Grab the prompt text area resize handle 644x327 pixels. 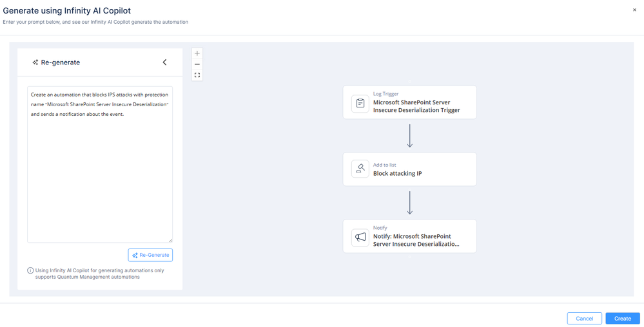coord(170,240)
